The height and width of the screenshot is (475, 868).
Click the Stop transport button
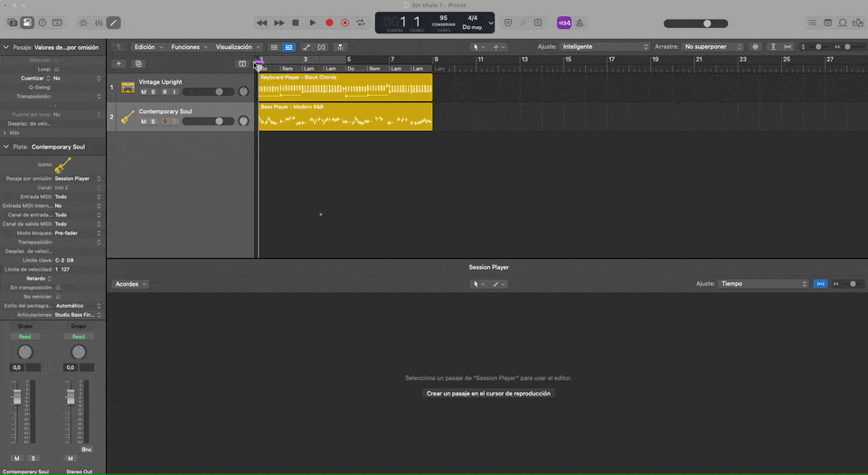pos(296,23)
